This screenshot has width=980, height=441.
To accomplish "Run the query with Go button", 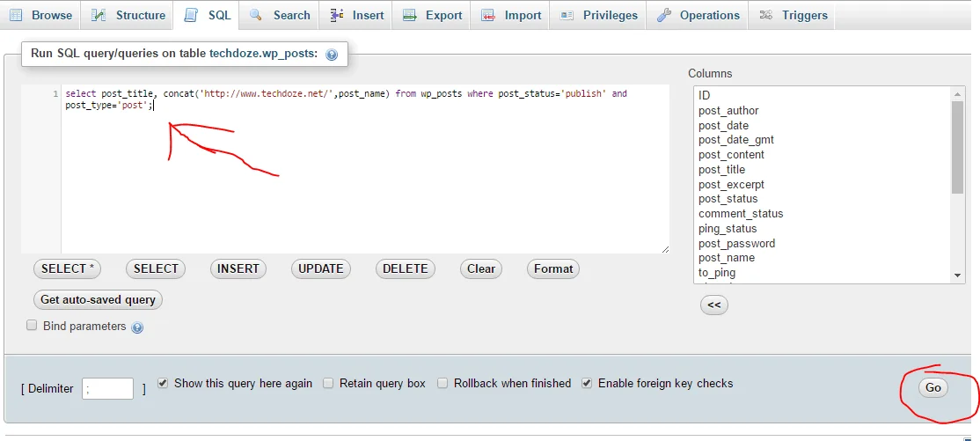I will point(933,388).
